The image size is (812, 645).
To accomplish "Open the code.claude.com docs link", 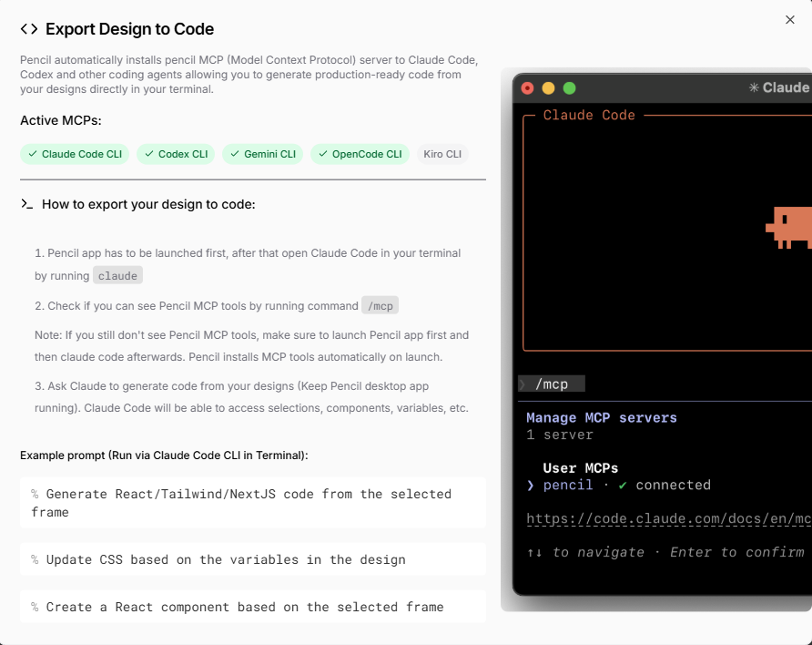I will [668, 518].
